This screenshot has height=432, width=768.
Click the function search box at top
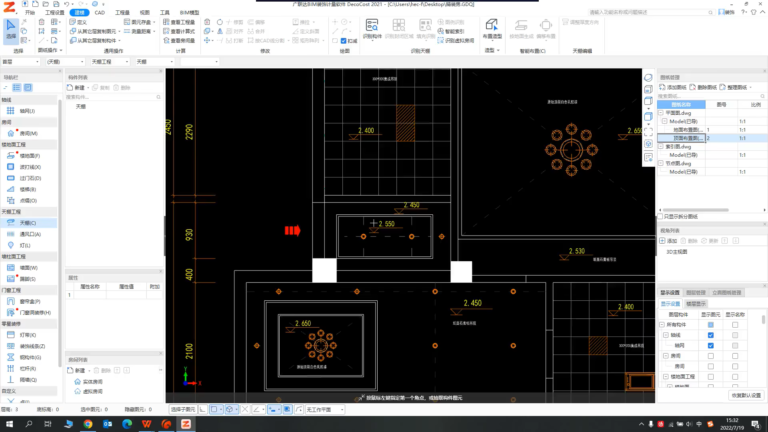click(x=651, y=12)
